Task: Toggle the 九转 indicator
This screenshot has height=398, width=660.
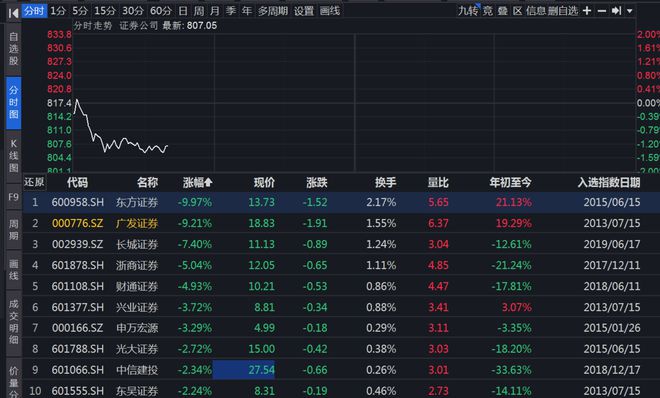Action: [468, 11]
